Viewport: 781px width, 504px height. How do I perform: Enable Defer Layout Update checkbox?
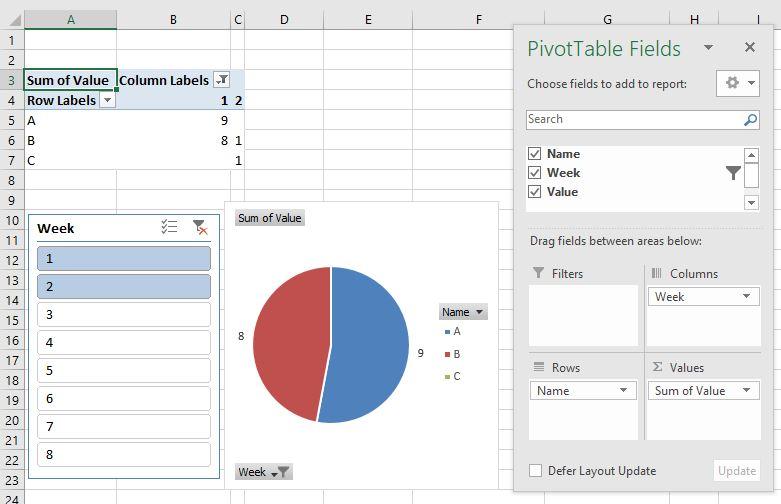click(x=535, y=471)
